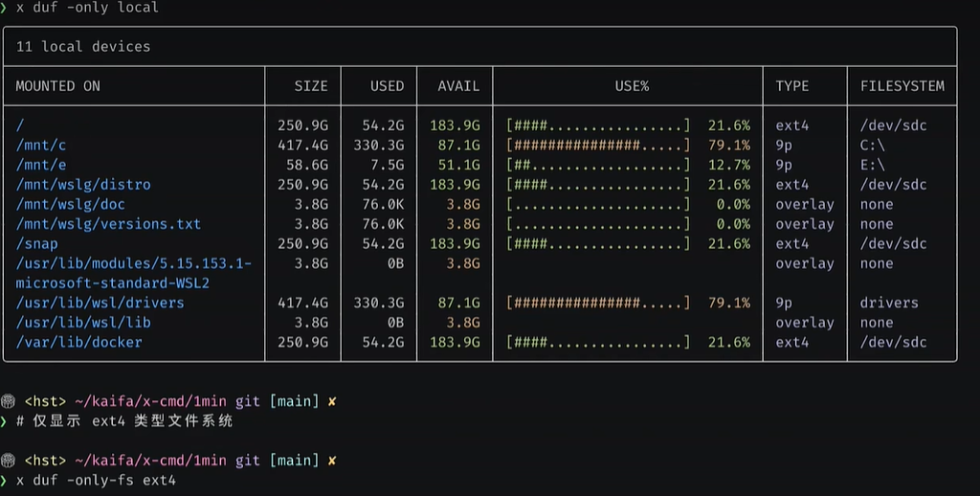
Task: Click the MOUNTED ON column header
Action: click(x=57, y=86)
